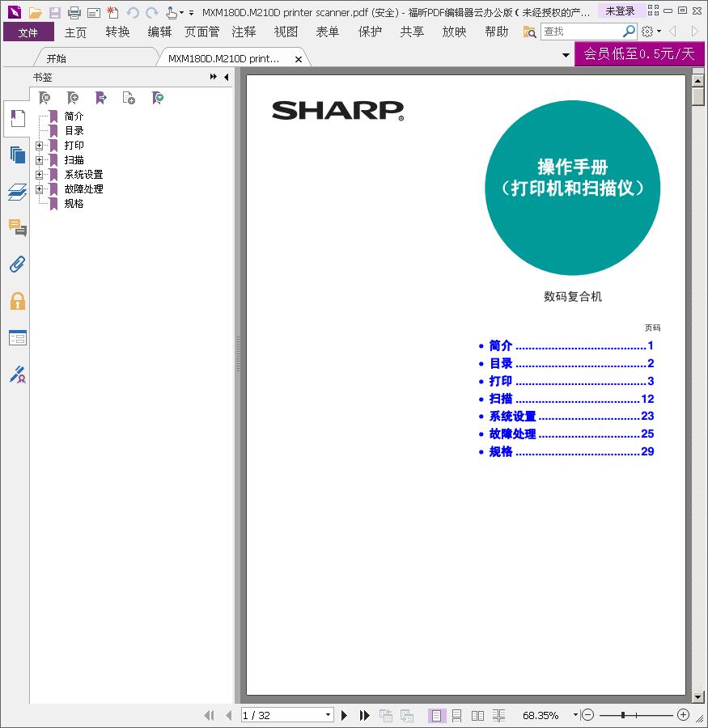The width and height of the screenshot is (708, 728).
Task: Switch to the 开始 document tab
Action: (56, 59)
